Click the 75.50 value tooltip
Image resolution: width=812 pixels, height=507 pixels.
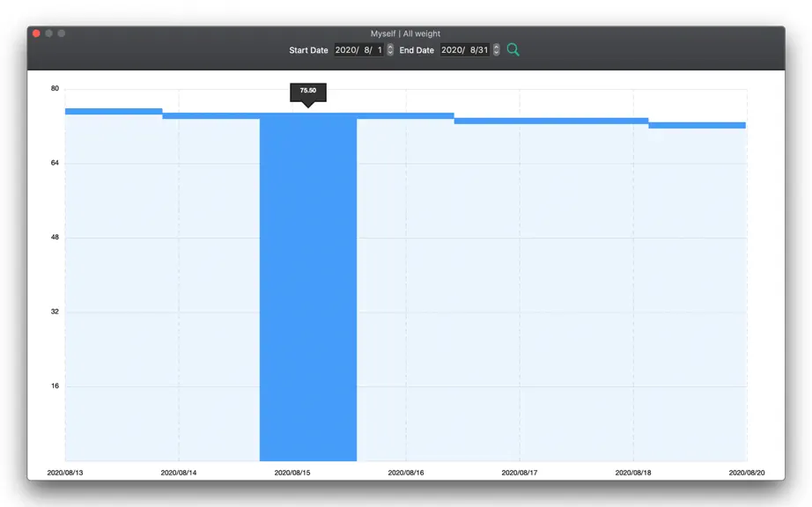[x=308, y=92]
